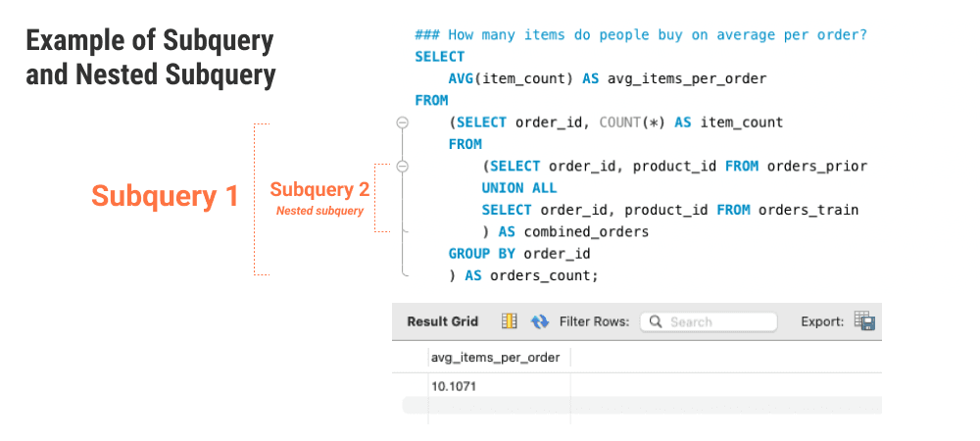Click the refresh results arrows icon
This screenshot has width=980, height=441.
coord(539,321)
